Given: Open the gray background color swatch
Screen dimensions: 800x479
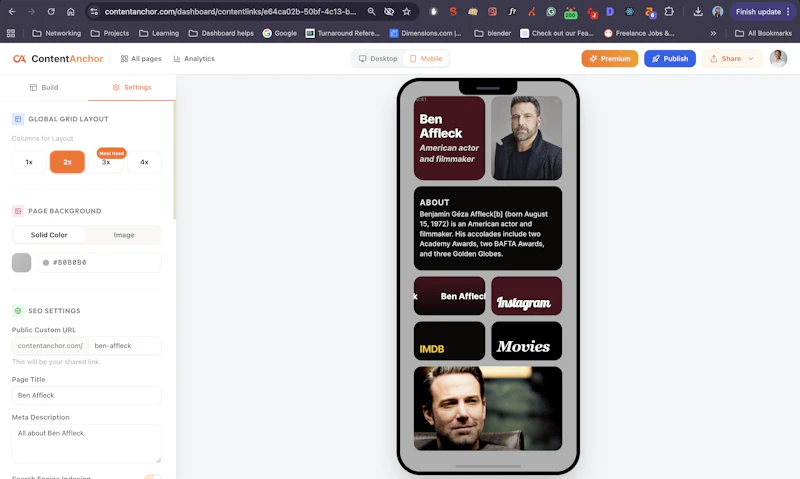Looking at the screenshot, I should tap(21, 262).
